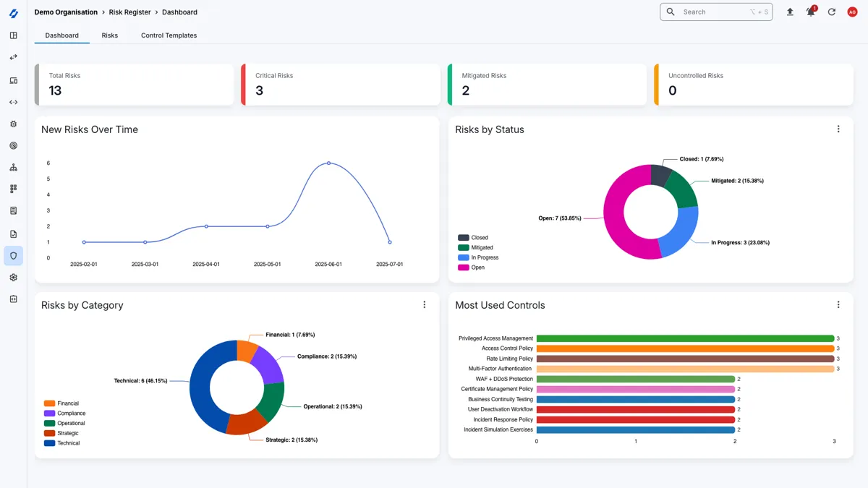Click the upload icon in top bar
868x488 pixels.
(x=790, y=12)
